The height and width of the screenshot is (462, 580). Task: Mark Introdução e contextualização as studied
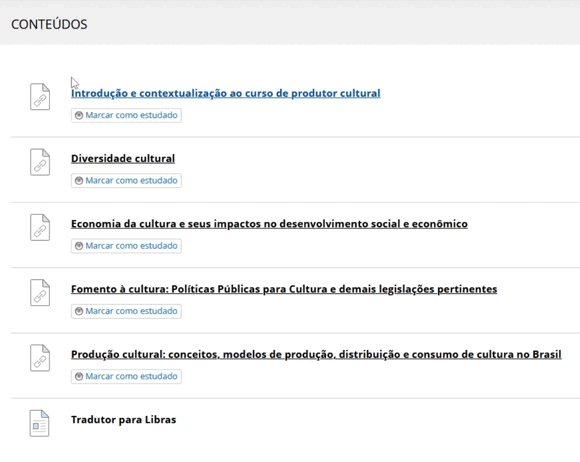pos(126,115)
